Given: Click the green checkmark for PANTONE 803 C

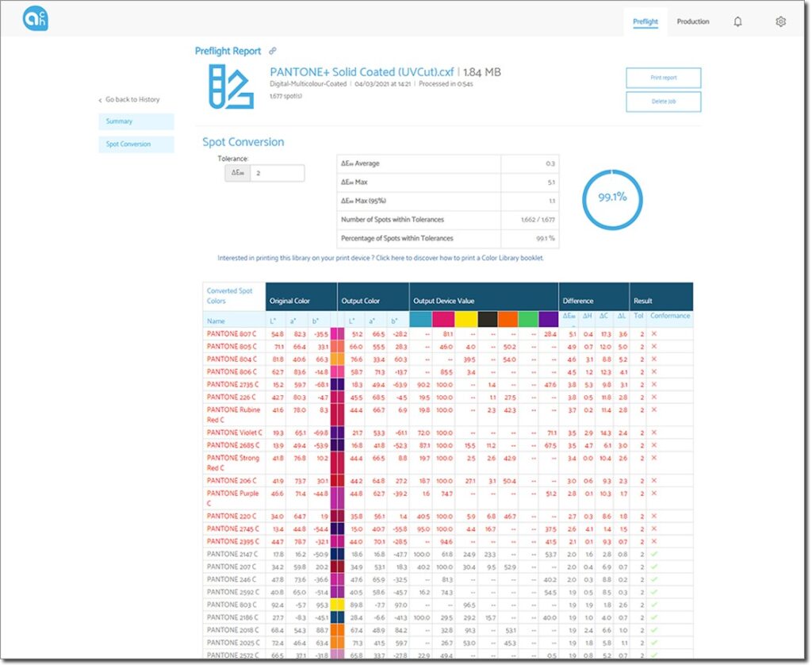Looking at the screenshot, I should (x=654, y=605).
